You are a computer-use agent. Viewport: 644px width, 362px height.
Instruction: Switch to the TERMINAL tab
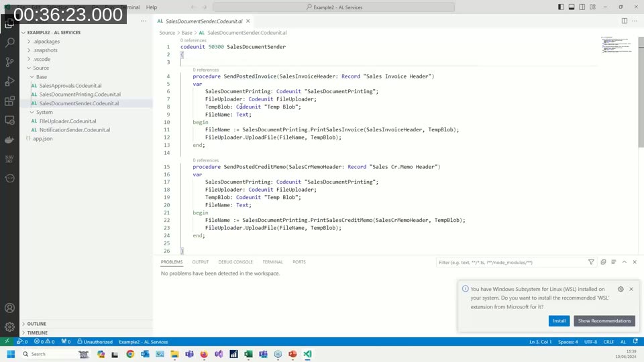(273, 262)
